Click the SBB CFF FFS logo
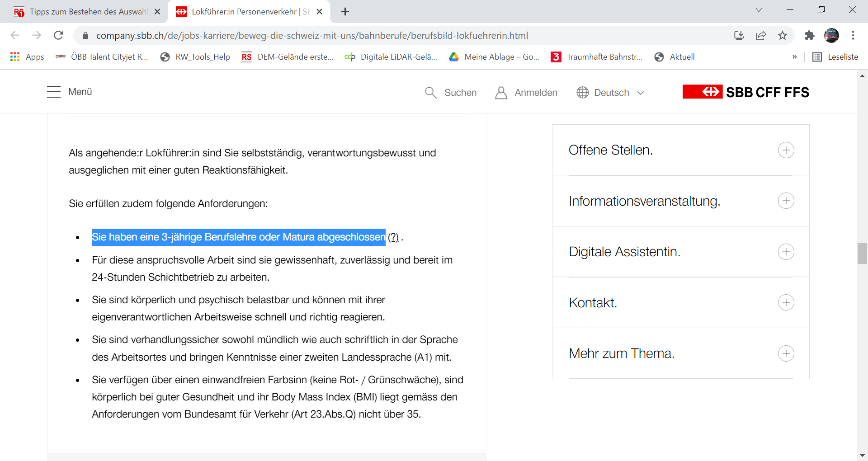Image resolution: width=868 pixels, height=461 pixels. click(x=745, y=92)
